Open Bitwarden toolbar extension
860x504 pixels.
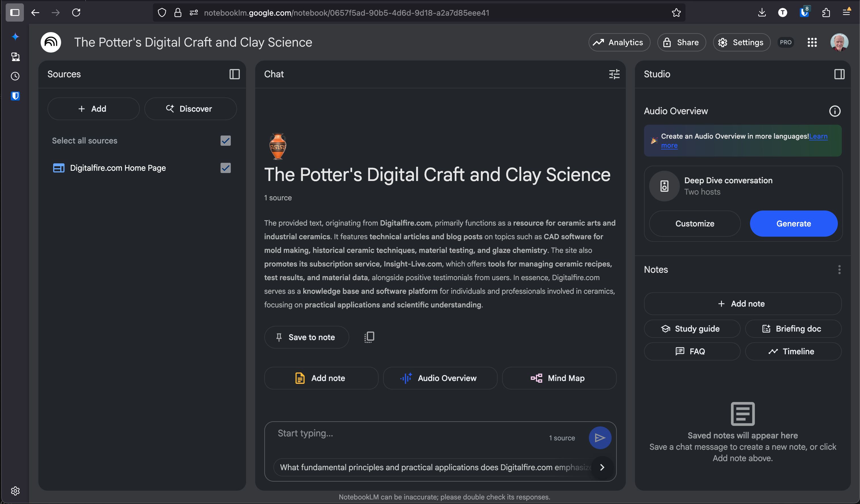click(804, 13)
